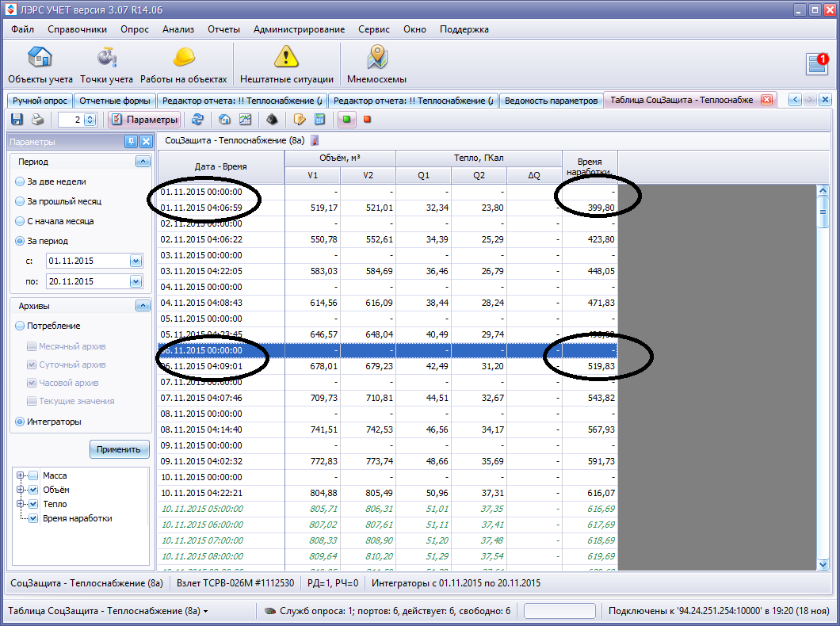This screenshot has width=840, height=626.
Task: Collapse the Период section
Action: (x=143, y=161)
